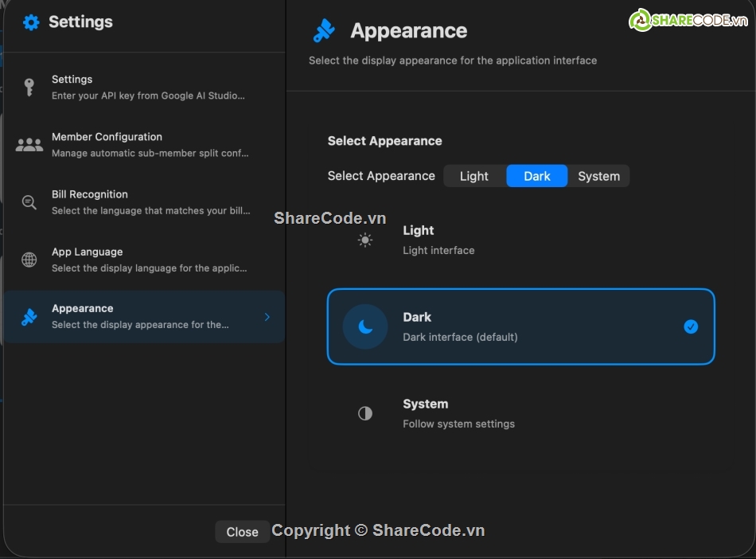
Task: Click the gear icon in Settings title
Action: click(30, 22)
